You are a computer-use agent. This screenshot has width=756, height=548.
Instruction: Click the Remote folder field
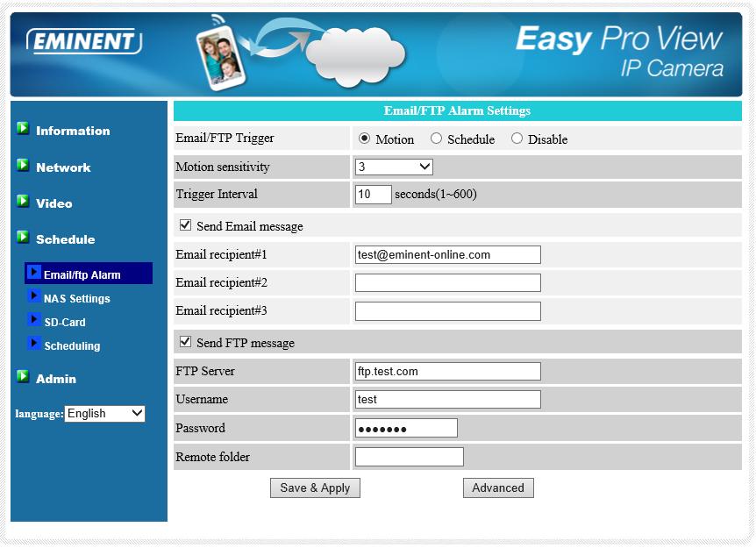tap(410, 457)
